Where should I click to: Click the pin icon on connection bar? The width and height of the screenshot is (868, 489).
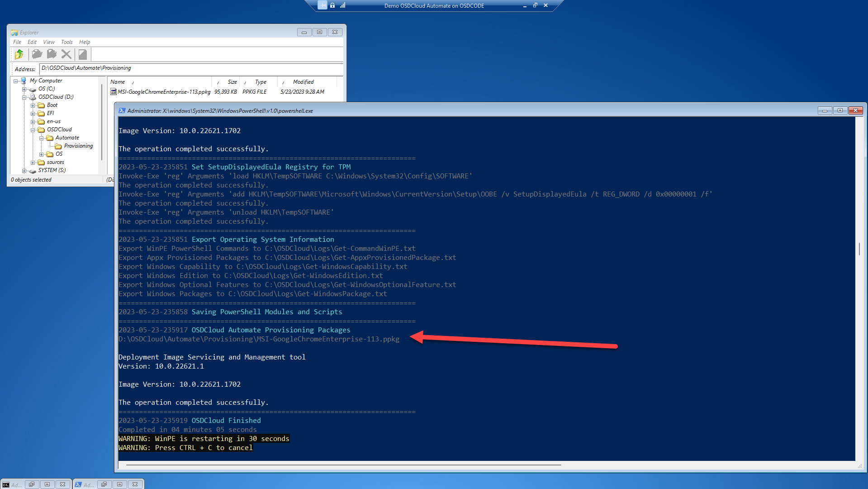pyautogui.click(x=322, y=5)
